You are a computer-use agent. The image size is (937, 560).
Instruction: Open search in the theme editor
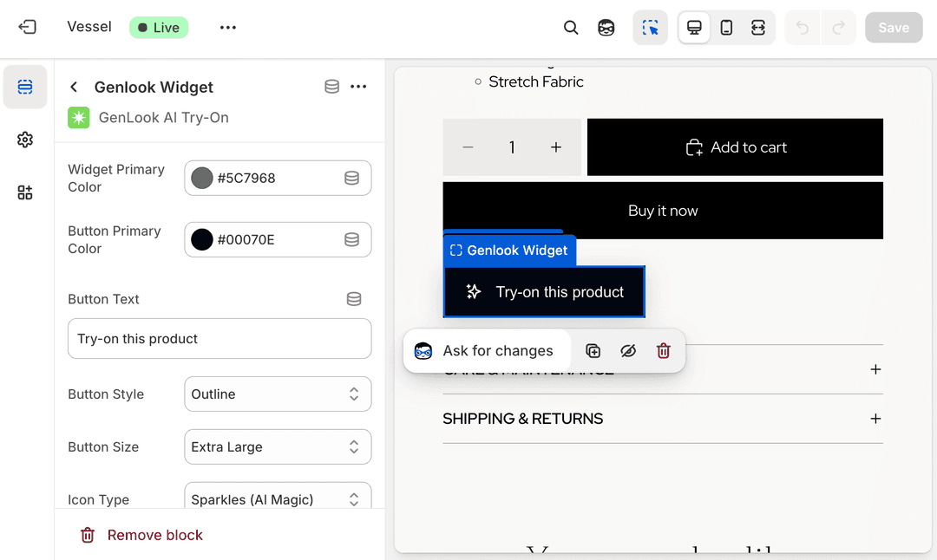tap(571, 27)
